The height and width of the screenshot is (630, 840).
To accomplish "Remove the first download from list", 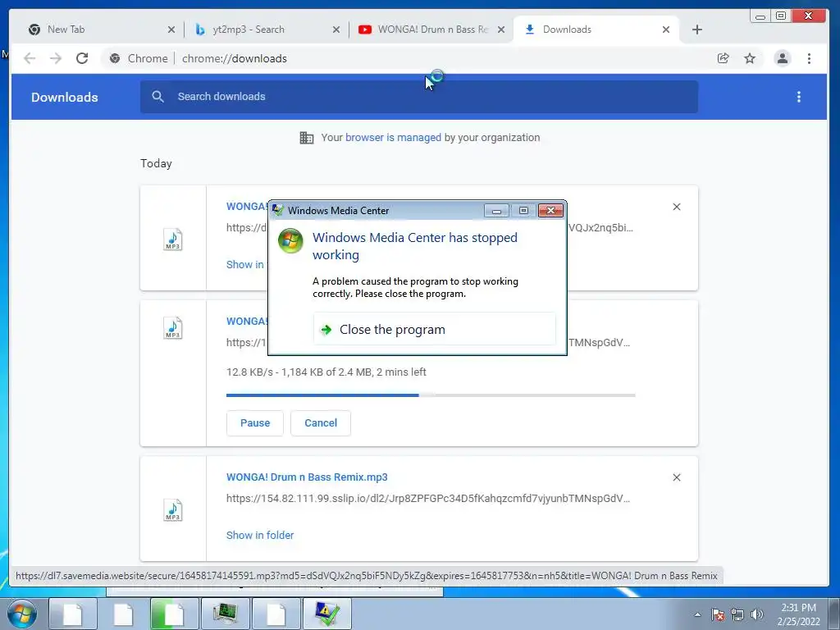I will (677, 207).
